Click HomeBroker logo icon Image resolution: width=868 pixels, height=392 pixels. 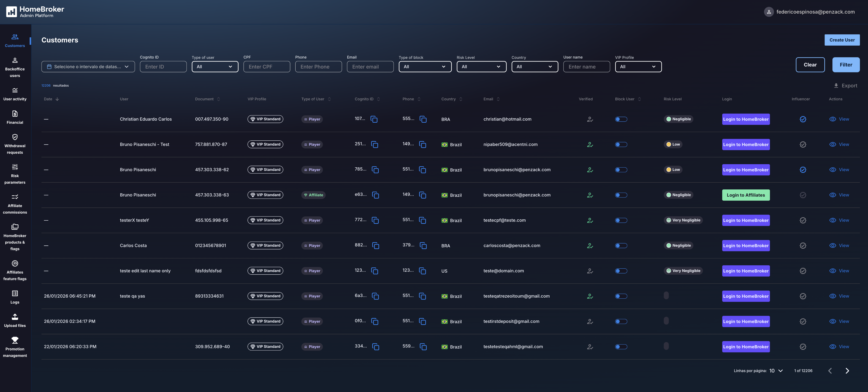click(x=11, y=12)
